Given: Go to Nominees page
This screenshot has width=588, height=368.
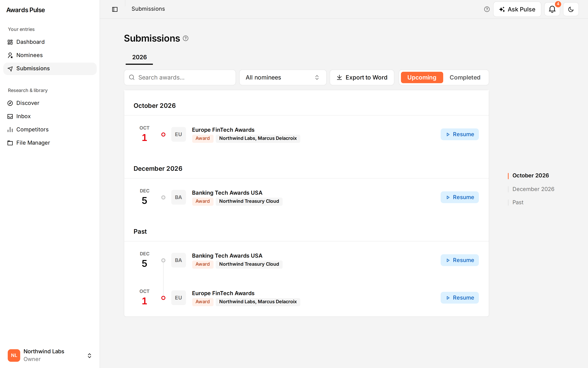Looking at the screenshot, I should [x=50, y=55].
